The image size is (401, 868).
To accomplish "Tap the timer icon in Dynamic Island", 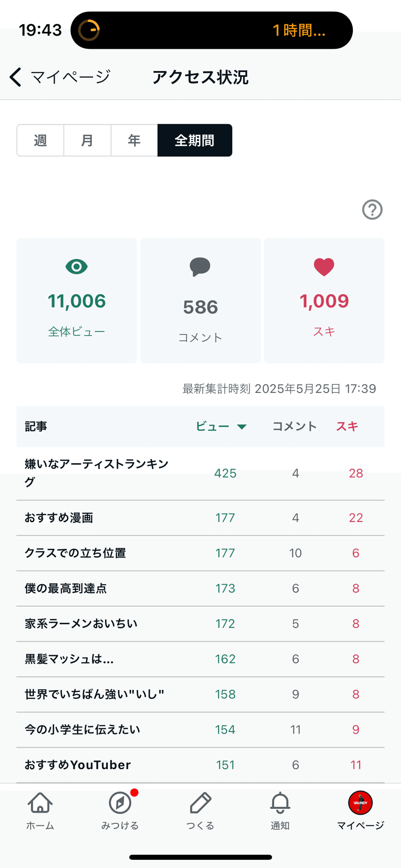I will pos(89,30).
